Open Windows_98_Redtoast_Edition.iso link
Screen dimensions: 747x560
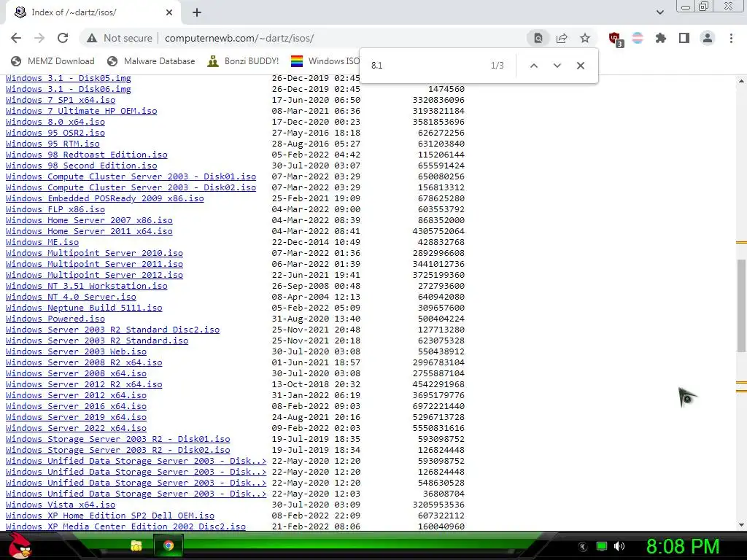pyautogui.click(x=87, y=155)
